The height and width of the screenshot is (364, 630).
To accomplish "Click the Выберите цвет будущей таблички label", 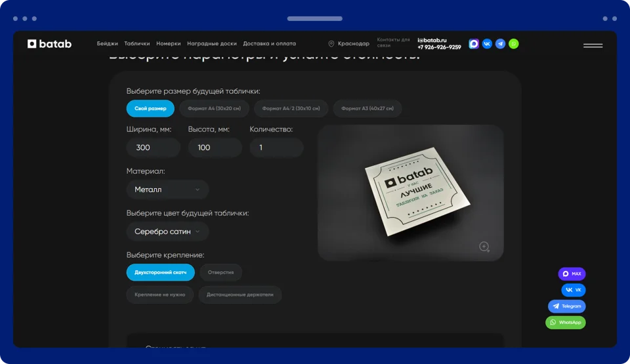I will click(188, 213).
